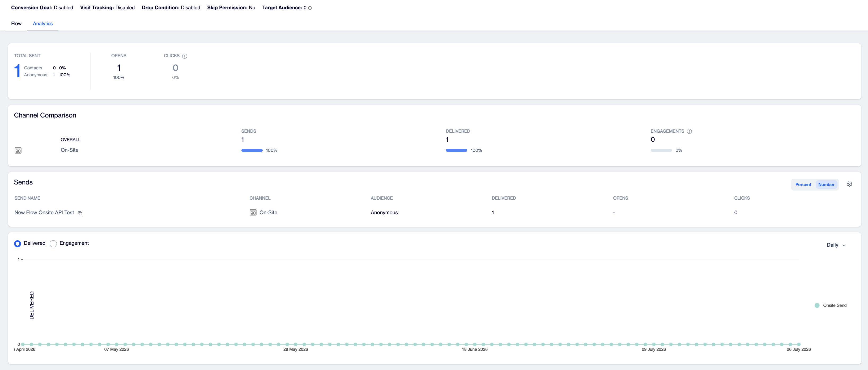Open the Flow tab
This screenshot has width=868, height=370.
point(16,24)
